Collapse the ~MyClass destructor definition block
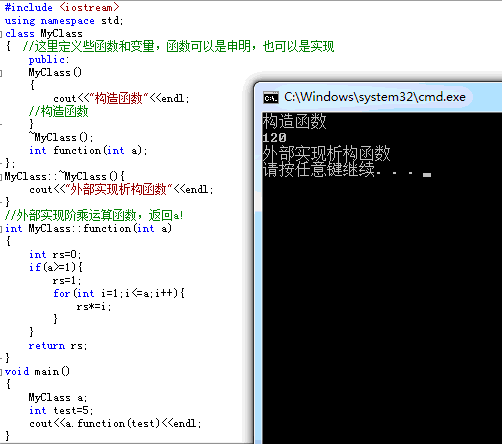Viewport: 502px width, 444px height. [x=1, y=177]
